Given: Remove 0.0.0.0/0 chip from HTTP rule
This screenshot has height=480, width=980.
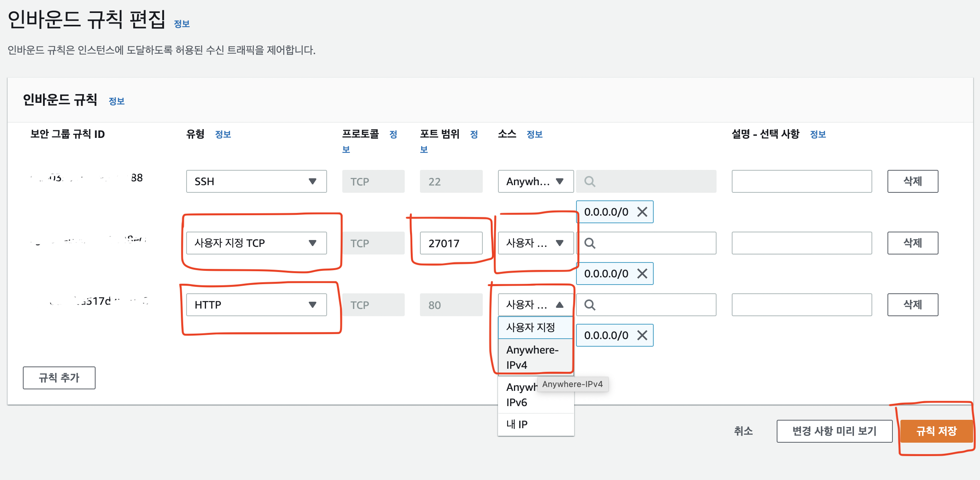Looking at the screenshot, I should coord(642,335).
